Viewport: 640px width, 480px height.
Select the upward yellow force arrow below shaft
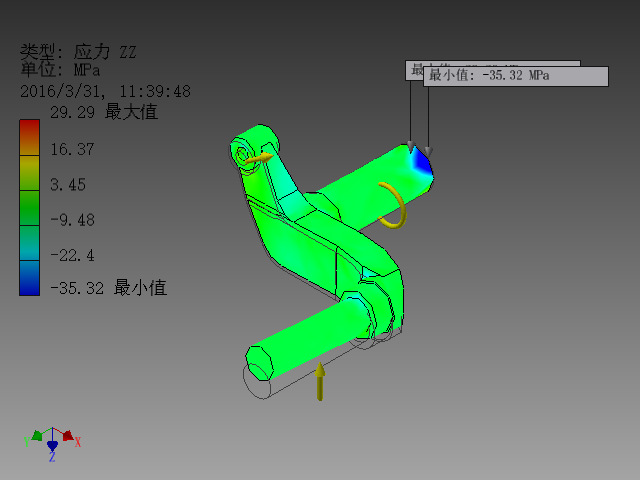point(320,381)
